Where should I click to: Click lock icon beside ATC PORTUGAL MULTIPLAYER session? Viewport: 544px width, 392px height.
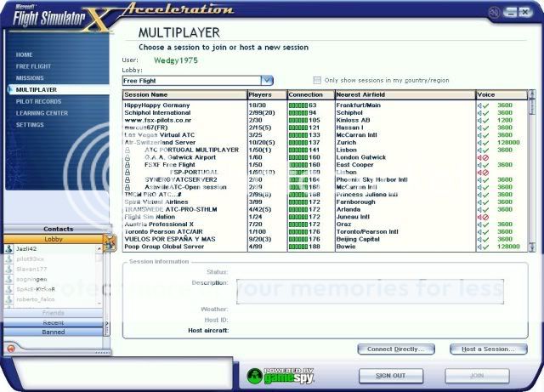pyautogui.click(x=127, y=150)
